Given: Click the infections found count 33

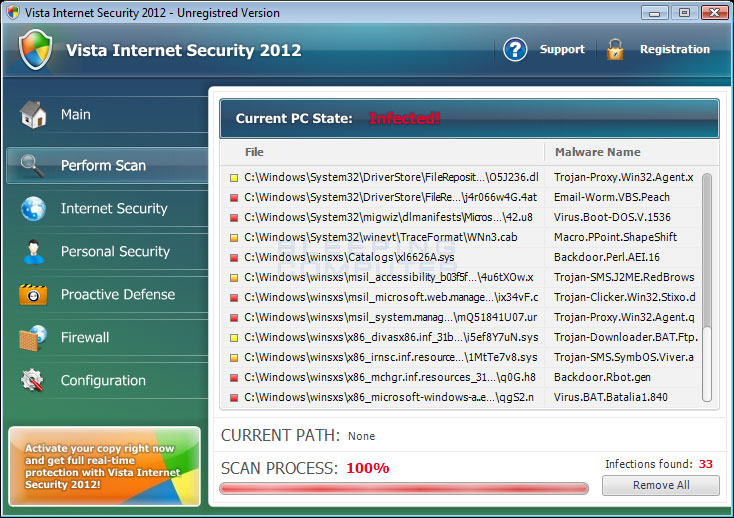Looking at the screenshot, I should pos(705,464).
